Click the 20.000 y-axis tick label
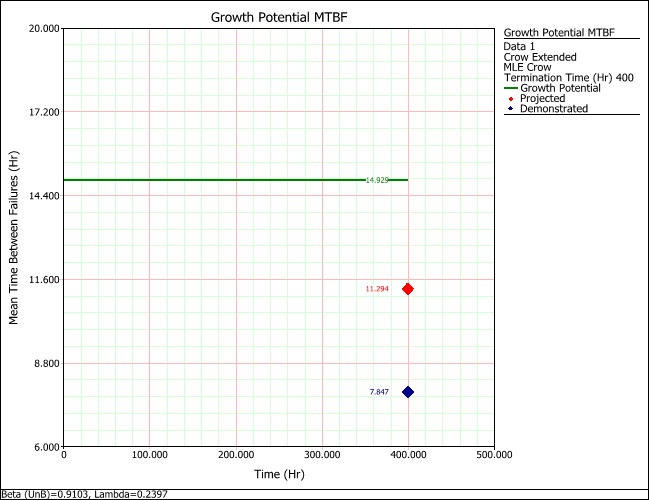 pyautogui.click(x=42, y=28)
